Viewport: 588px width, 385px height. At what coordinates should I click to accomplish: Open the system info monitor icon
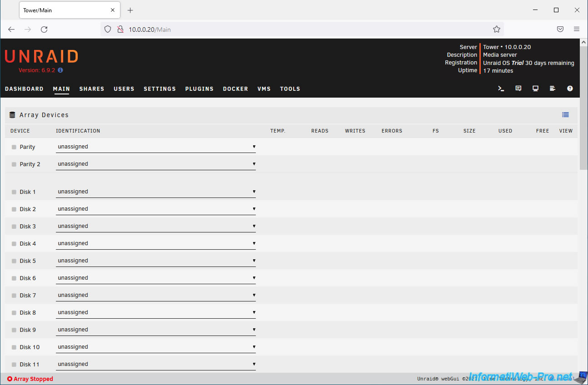coord(535,89)
